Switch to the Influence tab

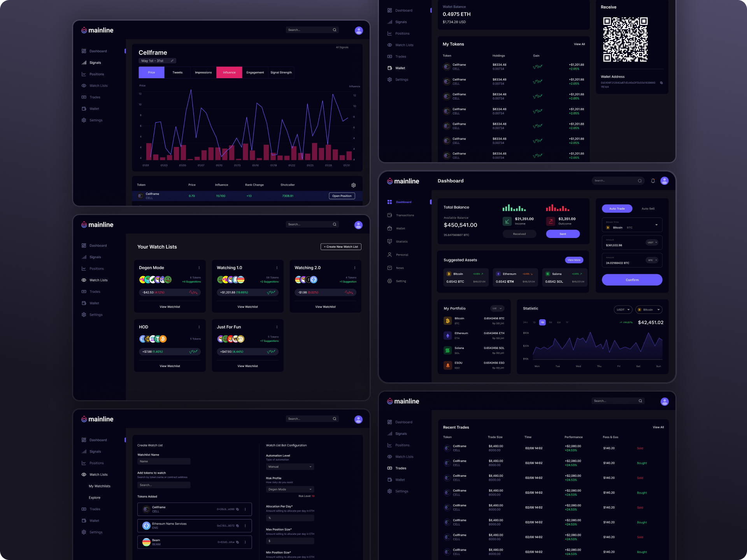pos(229,72)
